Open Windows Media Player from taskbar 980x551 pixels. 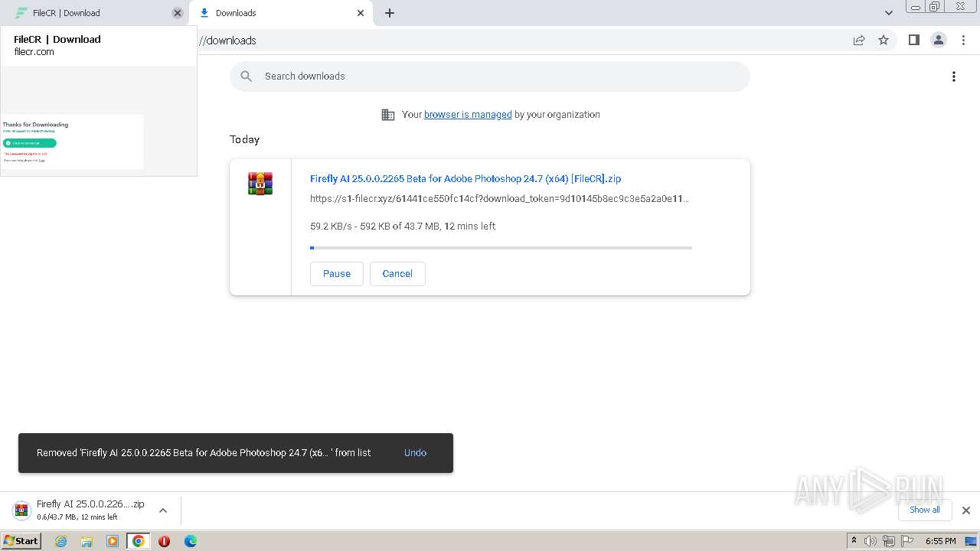(113, 541)
